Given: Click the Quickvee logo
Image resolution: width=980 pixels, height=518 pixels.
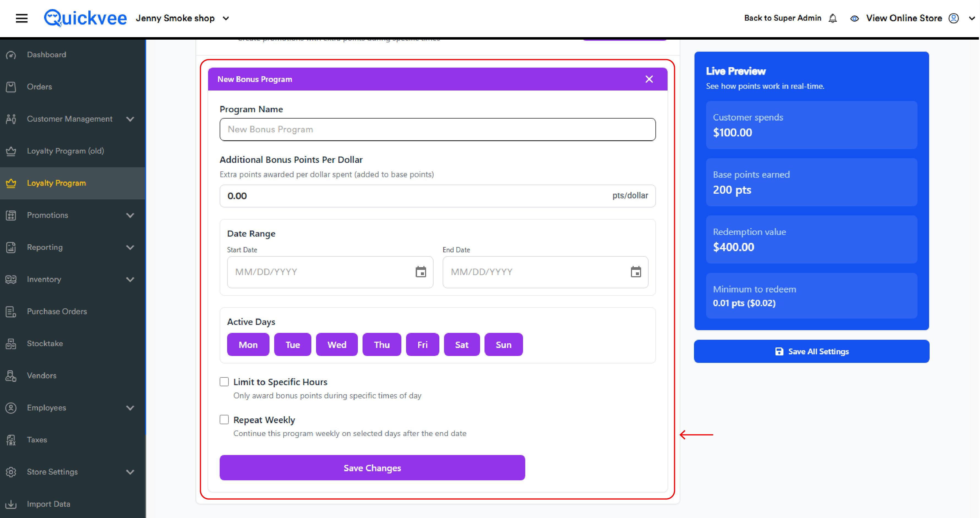Looking at the screenshot, I should [x=85, y=18].
